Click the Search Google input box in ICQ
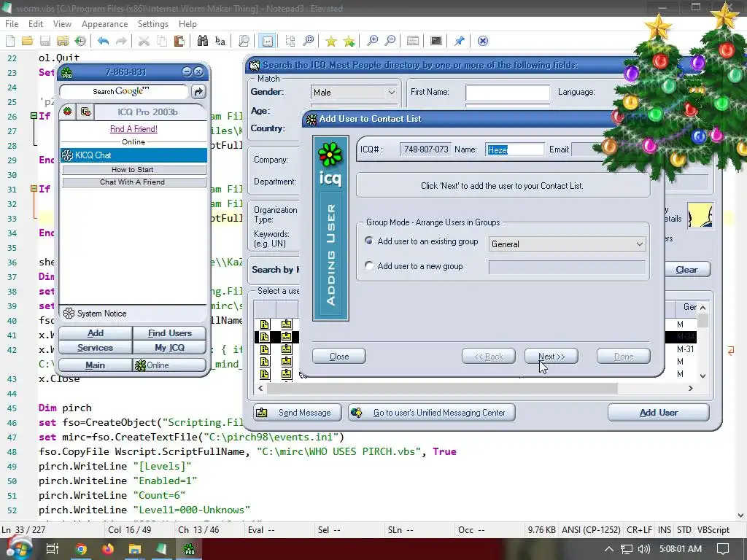 pyautogui.click(x=123, y=91)
